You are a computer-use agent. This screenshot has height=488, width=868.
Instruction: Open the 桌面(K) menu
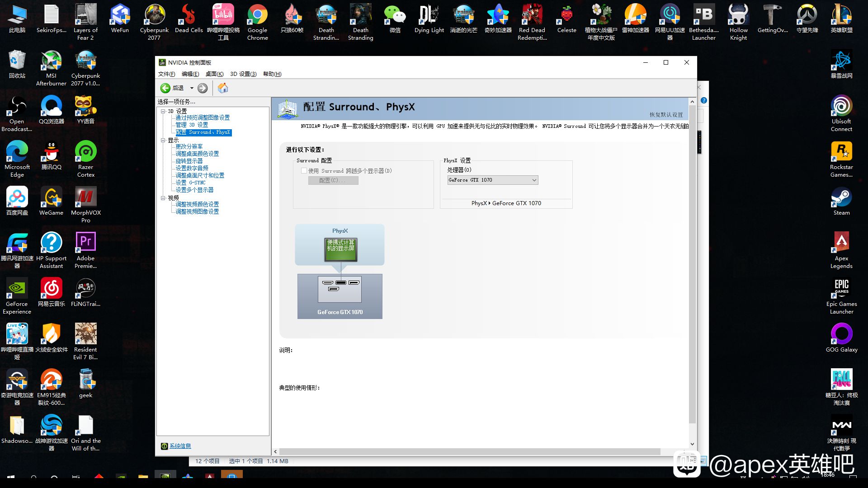(214, 74)
